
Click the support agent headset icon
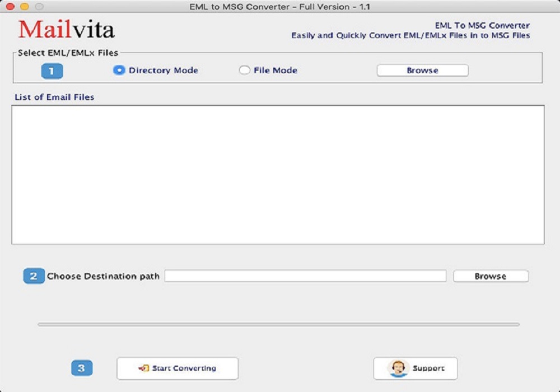pyautogui.click(x=398, y=368)
